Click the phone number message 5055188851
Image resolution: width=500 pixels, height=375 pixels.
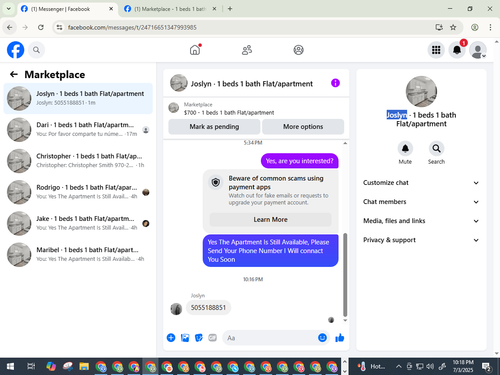(x=208, y=307)
